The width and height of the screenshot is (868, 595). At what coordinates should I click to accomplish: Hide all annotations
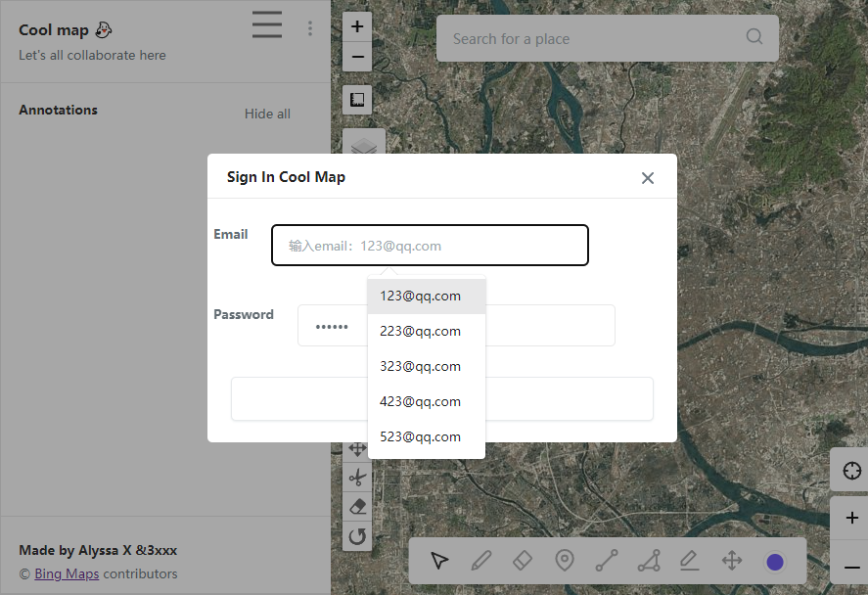click(x=267, y=114)
